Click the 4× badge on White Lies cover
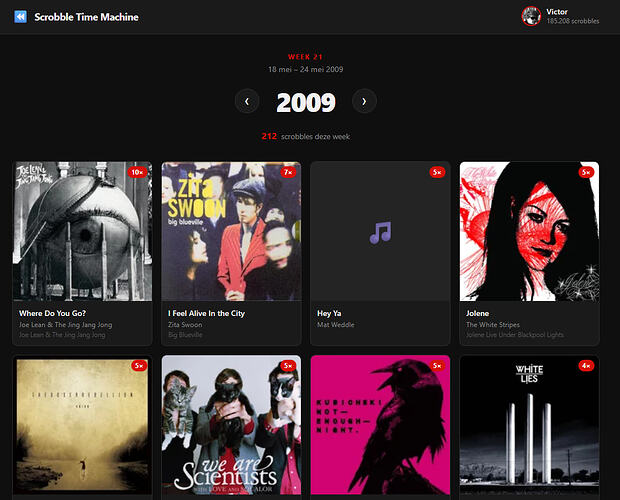This screenshot has height=500, width=620. tap(586, 366)
